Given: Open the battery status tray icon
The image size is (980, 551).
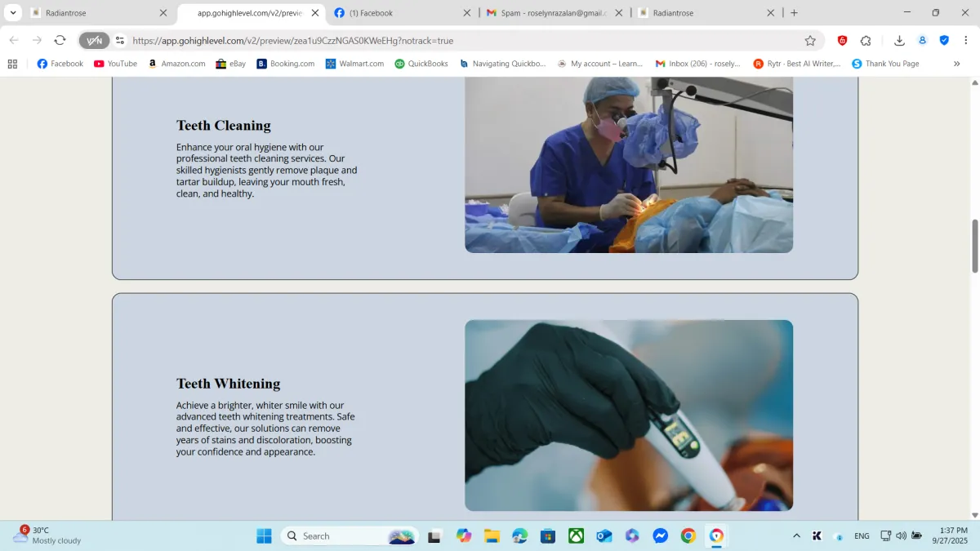Looking at the screenshot, I should [x=917, y=536].
